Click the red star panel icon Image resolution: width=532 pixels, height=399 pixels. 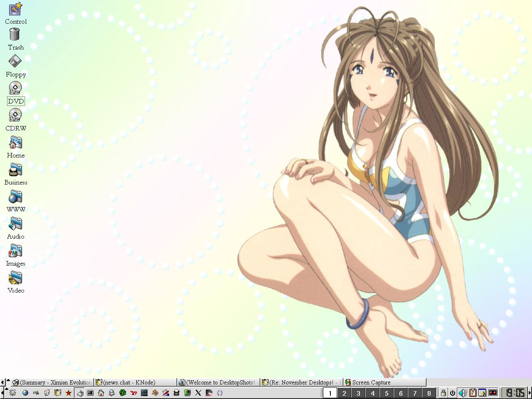pos(69,393)
